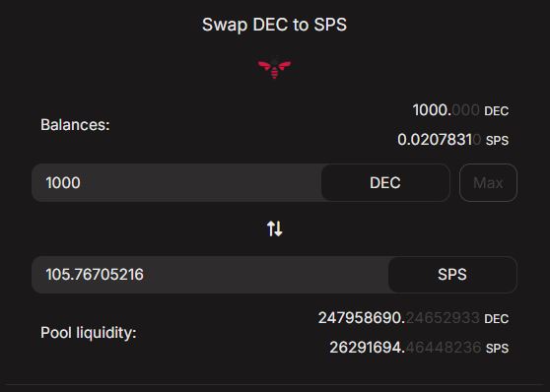The height and width of the screenshot is (392, 550).
Task: Click the divider line below pool liquidity
Action: (x=275, y=385)
